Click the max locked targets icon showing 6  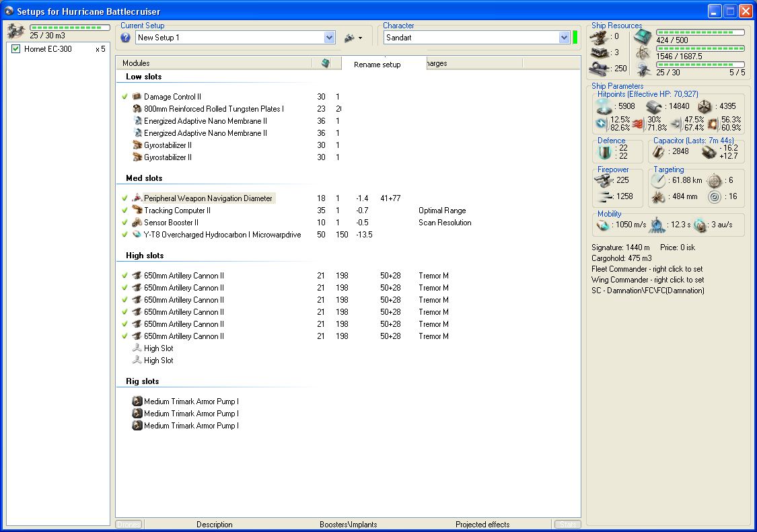point(714,181)
